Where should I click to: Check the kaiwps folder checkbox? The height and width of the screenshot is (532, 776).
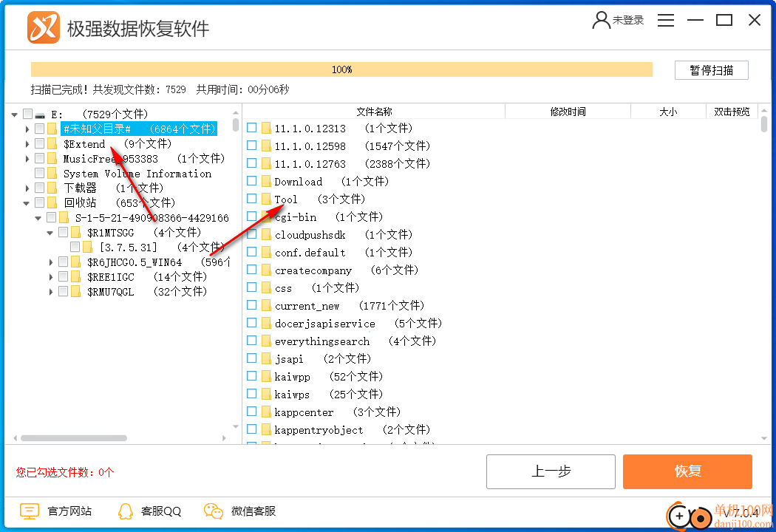click(252, 394)
